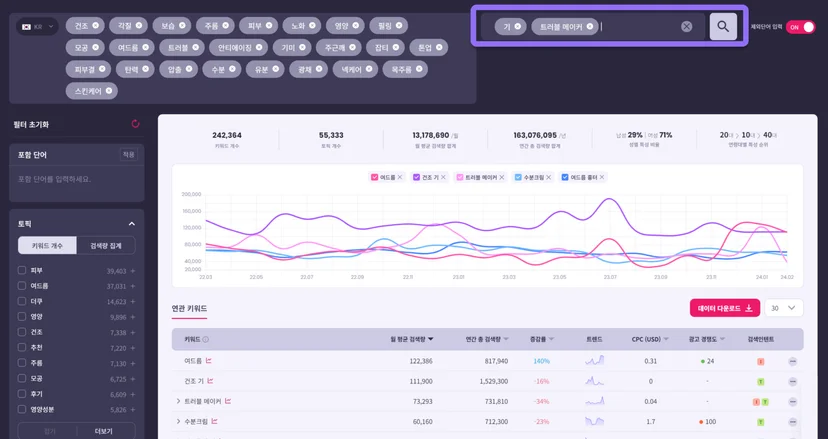The width and height of the screenshot is (828, 439).
Task: Remove 수분크림 from the chart legend
Action: 548,178
